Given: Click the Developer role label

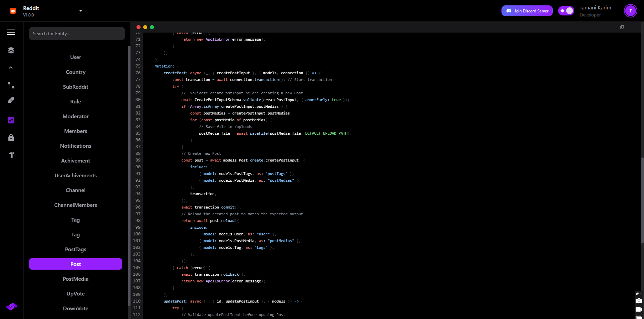Looking at the screenshot, I should pyautogui.click(x=590, y=15).
